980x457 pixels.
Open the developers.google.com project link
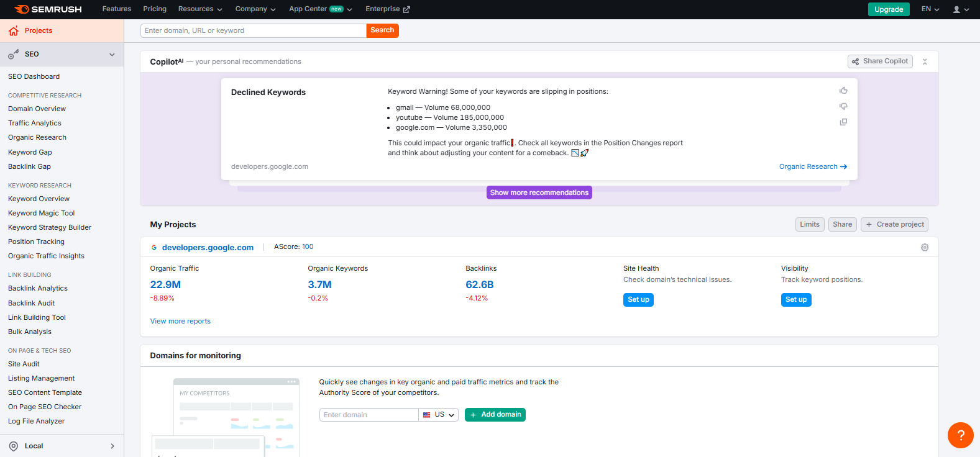[208, 247]
